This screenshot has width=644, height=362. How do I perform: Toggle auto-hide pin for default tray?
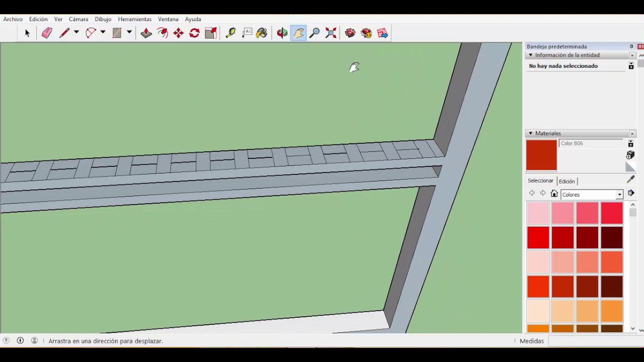631,46
